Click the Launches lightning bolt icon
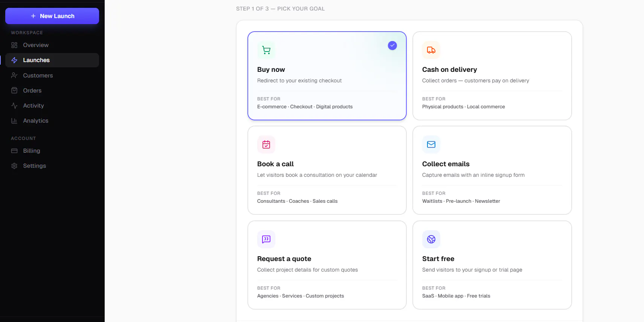644x322 pixels. (14, 60)
